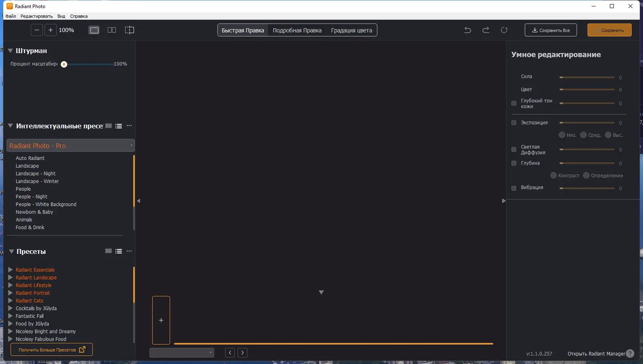
Task: Open smart presets more options menu
Action: pos(129,126)
